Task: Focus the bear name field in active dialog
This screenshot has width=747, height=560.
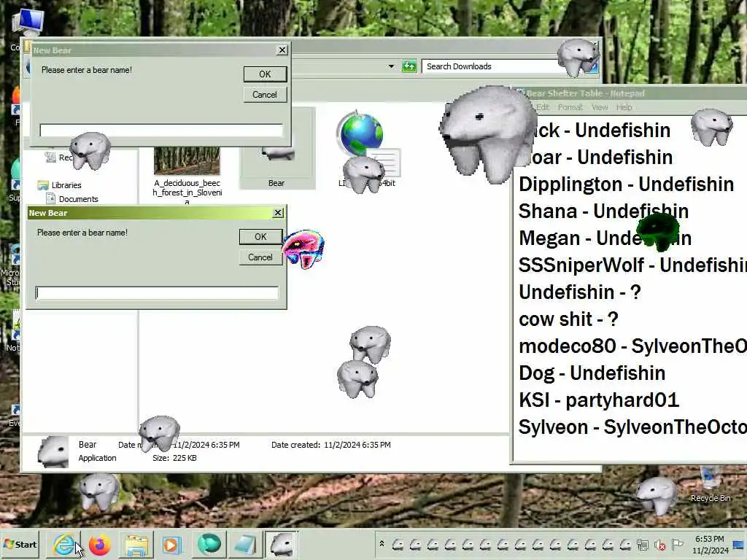Action: click(x=158, y=293)
